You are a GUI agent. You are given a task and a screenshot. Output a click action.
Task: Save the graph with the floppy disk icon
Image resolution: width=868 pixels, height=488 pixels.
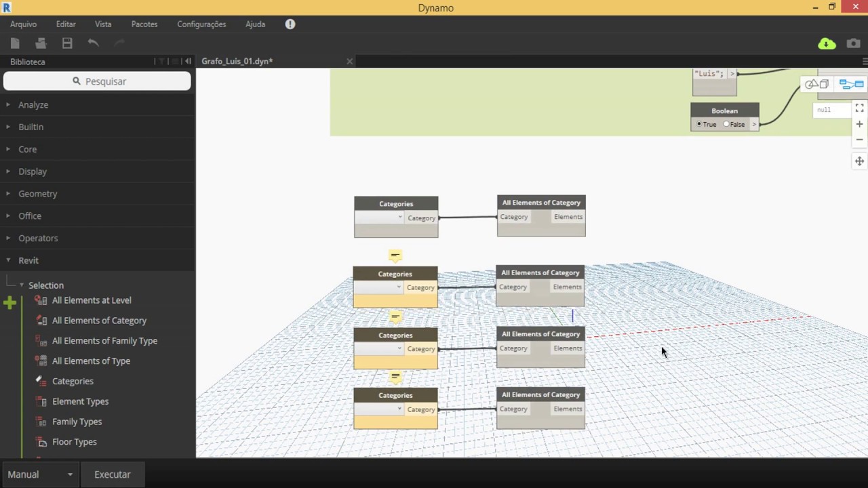[x=67, y=43]
